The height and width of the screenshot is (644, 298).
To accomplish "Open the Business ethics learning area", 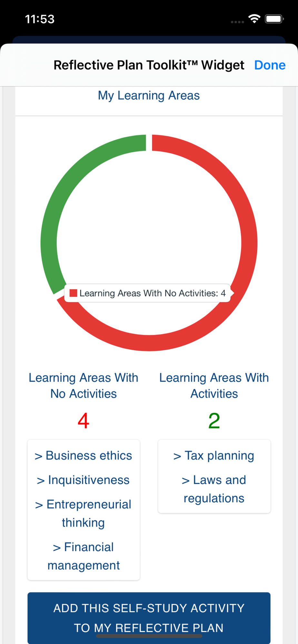I will click(x=83, y=456).
